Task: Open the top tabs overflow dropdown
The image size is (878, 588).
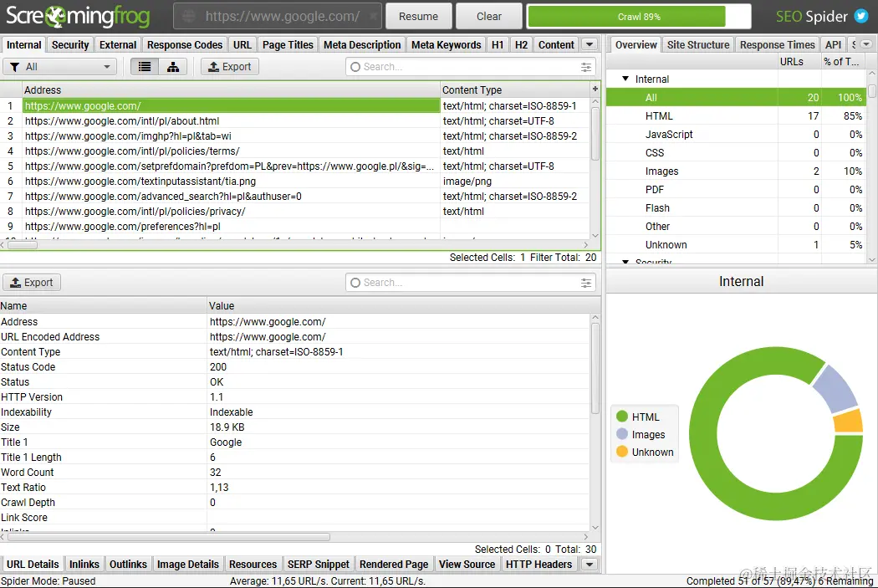Action: (x=589, y=44)
